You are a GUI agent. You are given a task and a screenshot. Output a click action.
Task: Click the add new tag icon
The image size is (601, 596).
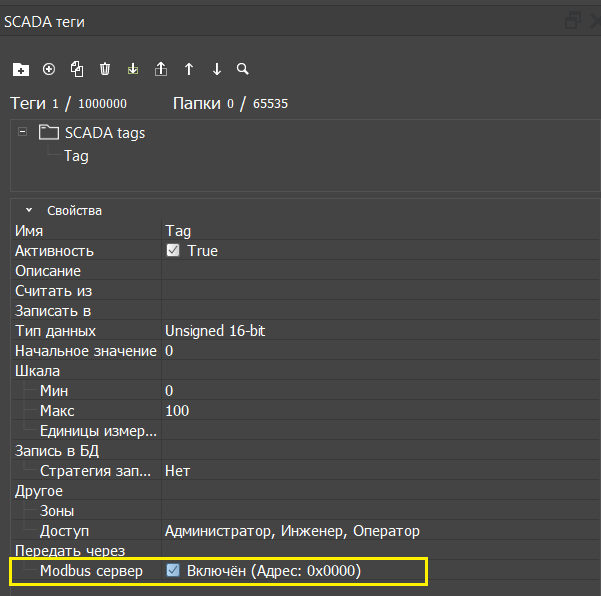(49, 69)
